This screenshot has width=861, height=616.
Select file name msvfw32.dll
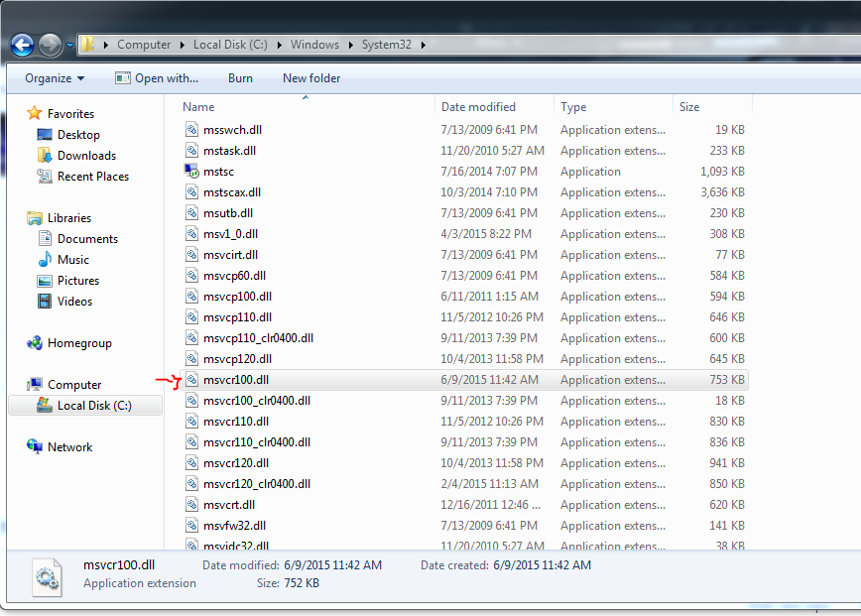[234, 526]
